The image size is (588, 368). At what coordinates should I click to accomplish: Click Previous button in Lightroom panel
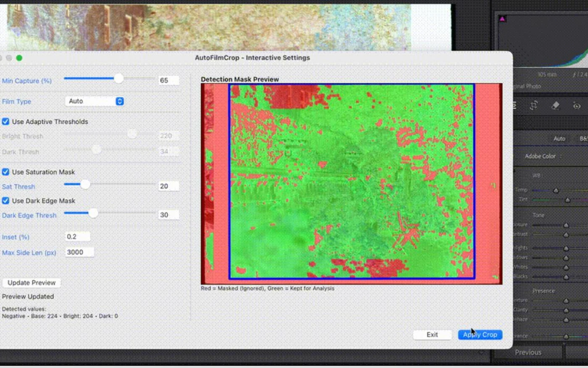[x=528, y=352]
